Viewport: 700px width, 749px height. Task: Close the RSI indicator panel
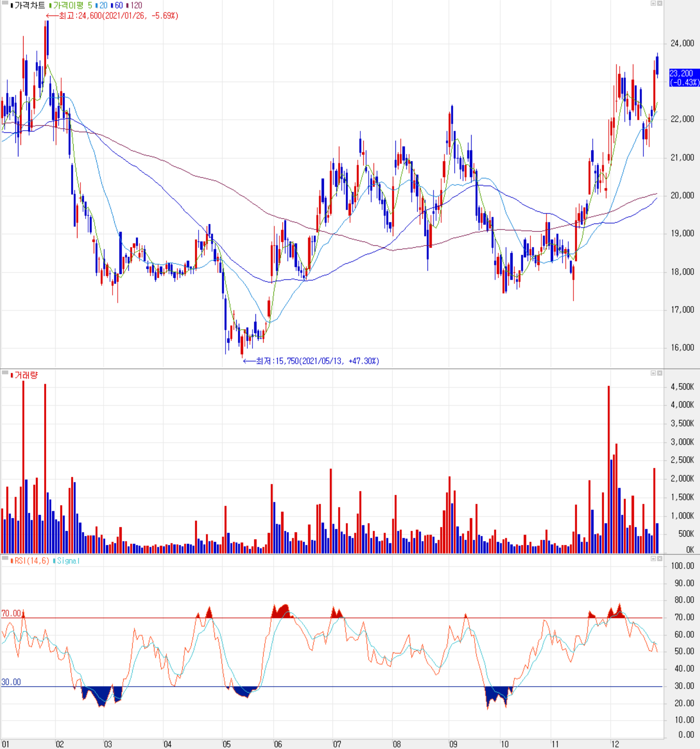pos(660,559)
